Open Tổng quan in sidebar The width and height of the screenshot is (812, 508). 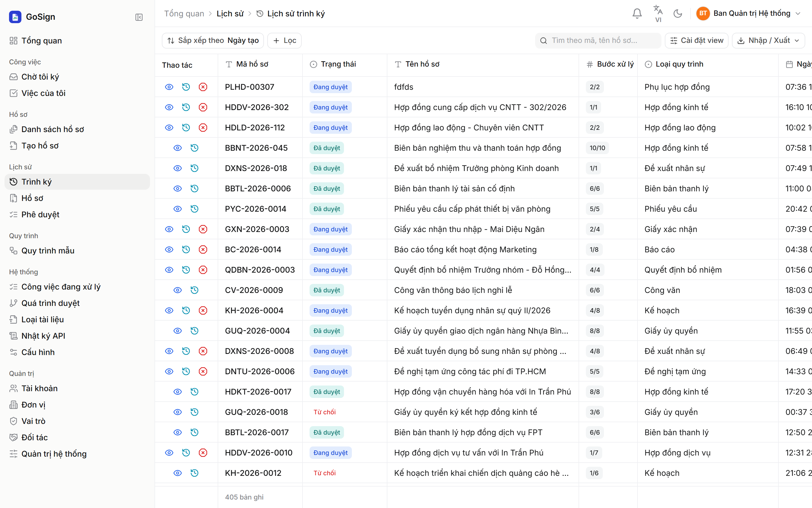tap(77, 41)
